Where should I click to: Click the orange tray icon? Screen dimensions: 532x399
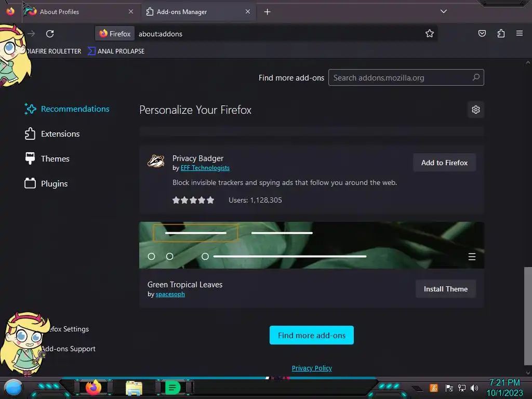434,388
